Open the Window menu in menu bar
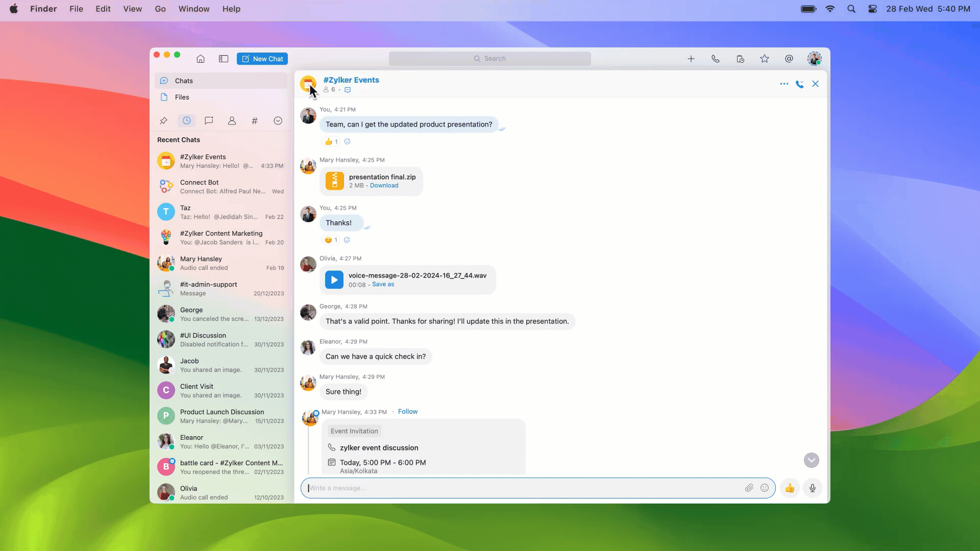980x551 pixels. coord(193,9)
